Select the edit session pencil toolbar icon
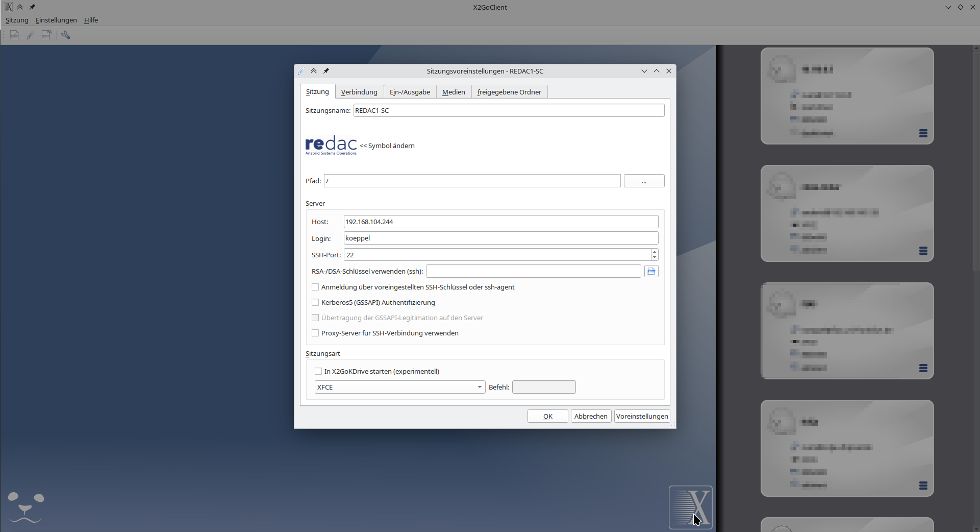This screenshot has width=980, height=532. pos(30,35)
